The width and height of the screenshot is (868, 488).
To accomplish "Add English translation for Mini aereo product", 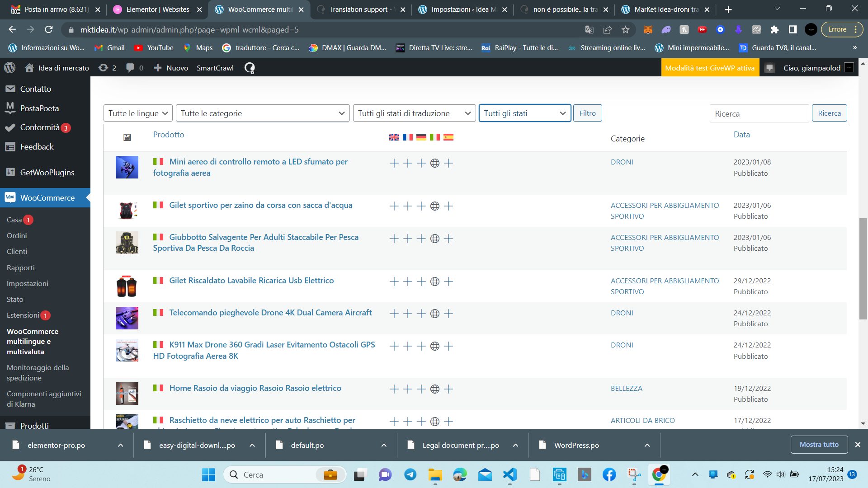I will tap(394, 163).
